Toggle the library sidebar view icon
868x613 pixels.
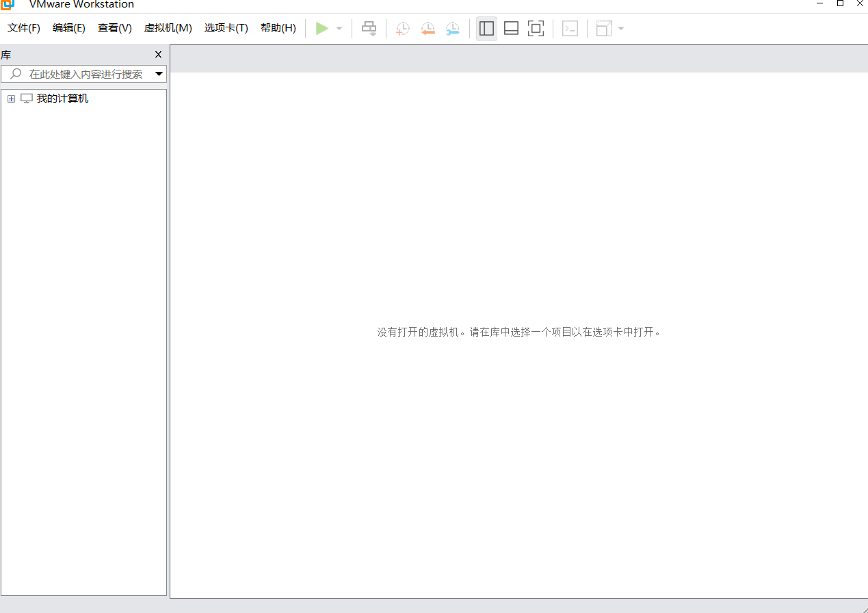click(x=486, y=29)
